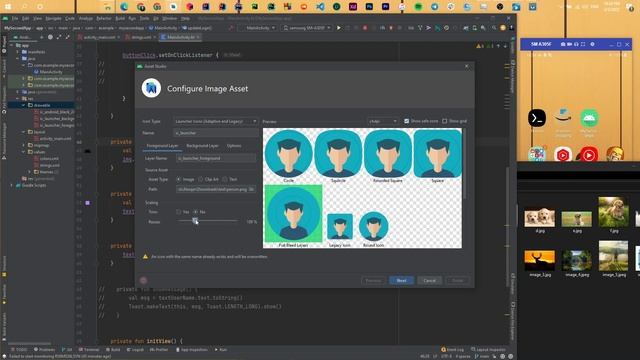Open the Logcat tool window button
Viewport: 640px width, 360px height.
(135, 350)
